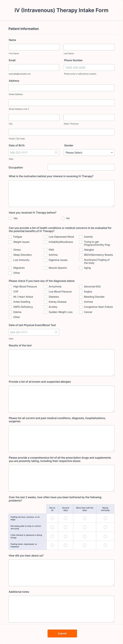
Task: Click the IV Therapy motivation text area
Action: click(61, 193)
